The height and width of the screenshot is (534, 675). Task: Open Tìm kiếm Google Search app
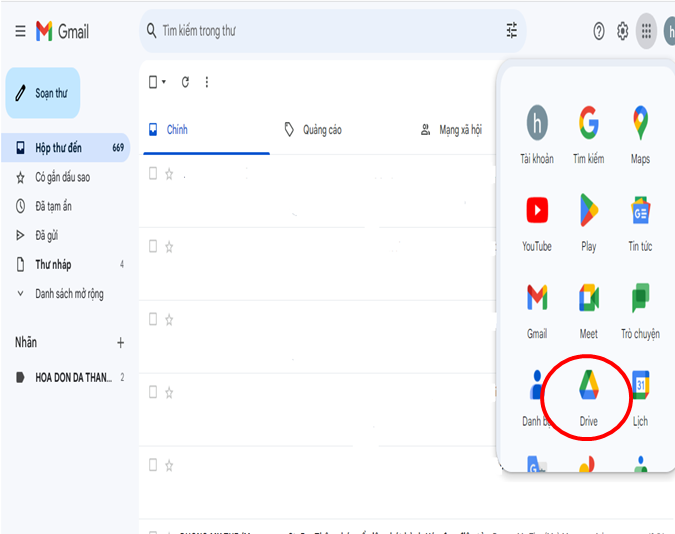point(588,135)
